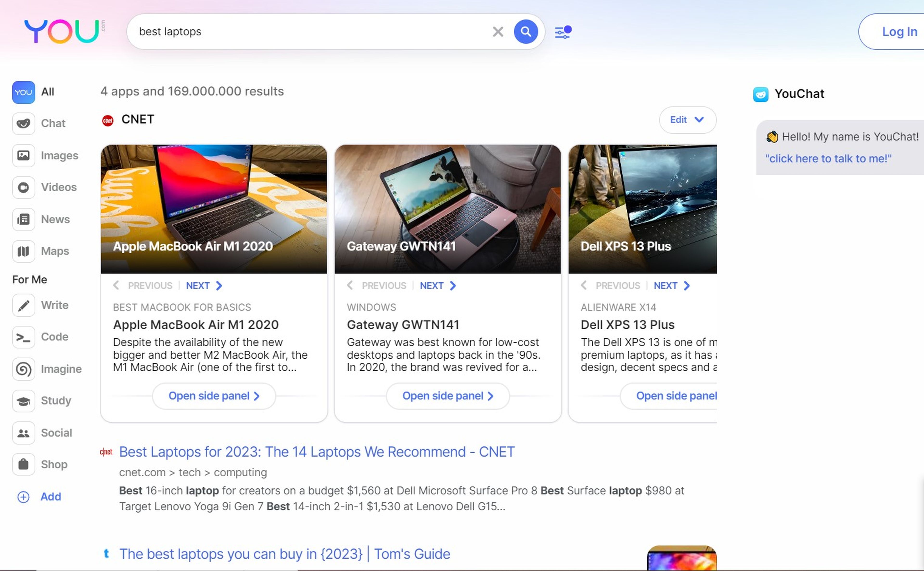Image resolution: width=924 pixels, height=571 pixels.
Task: Open the Best Laptops for 2023 CNET link
Action: (x=317, y=452)
